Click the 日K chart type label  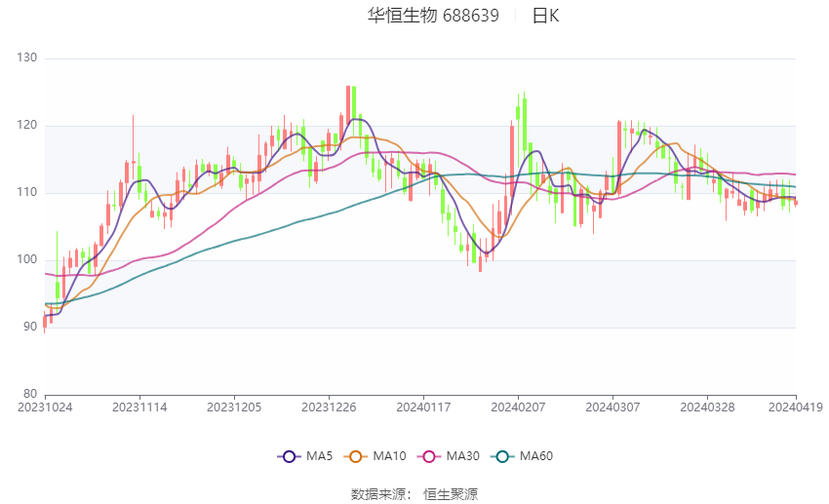(545, 16)
